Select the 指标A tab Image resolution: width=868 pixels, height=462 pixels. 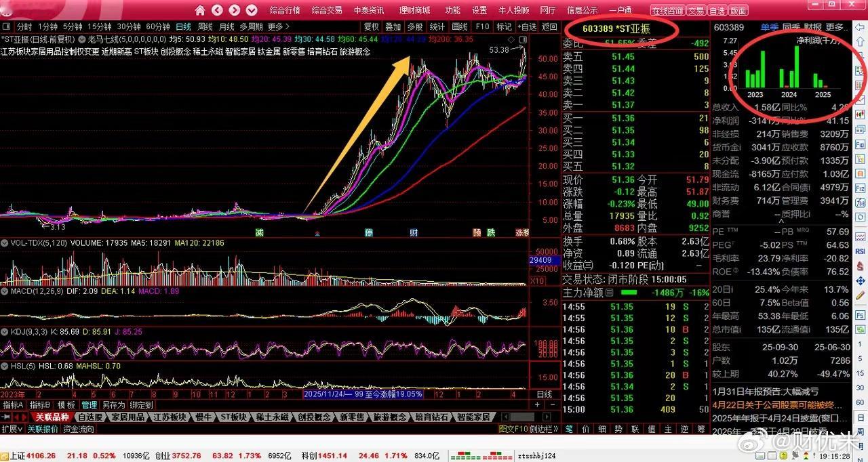click(13, 404)
